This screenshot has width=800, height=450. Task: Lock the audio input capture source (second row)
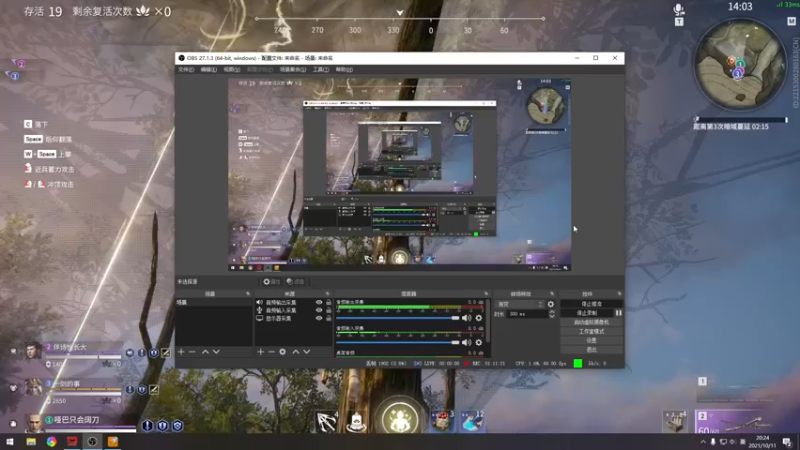(329, 310)
